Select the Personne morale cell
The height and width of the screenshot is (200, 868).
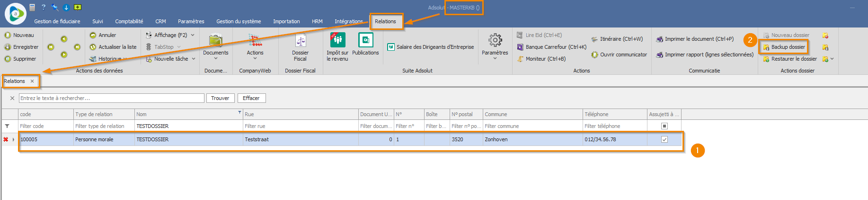tap(104, 139)
